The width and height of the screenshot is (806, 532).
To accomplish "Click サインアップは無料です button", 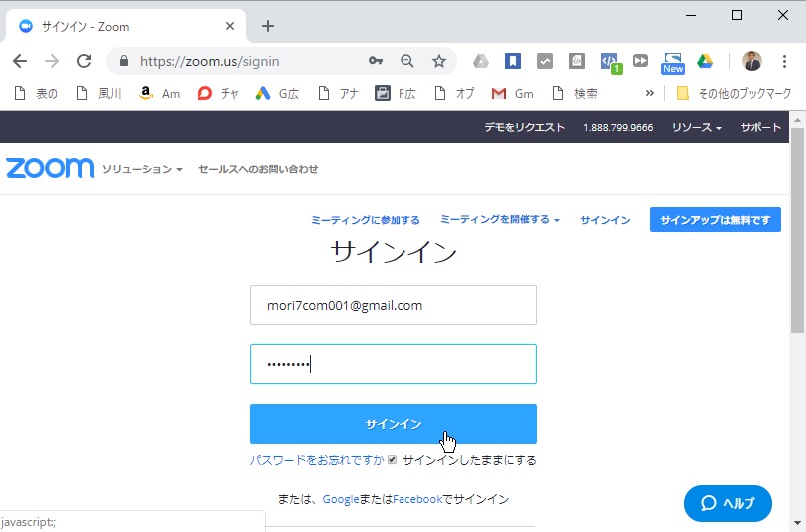I will click(x=715, y=220).
